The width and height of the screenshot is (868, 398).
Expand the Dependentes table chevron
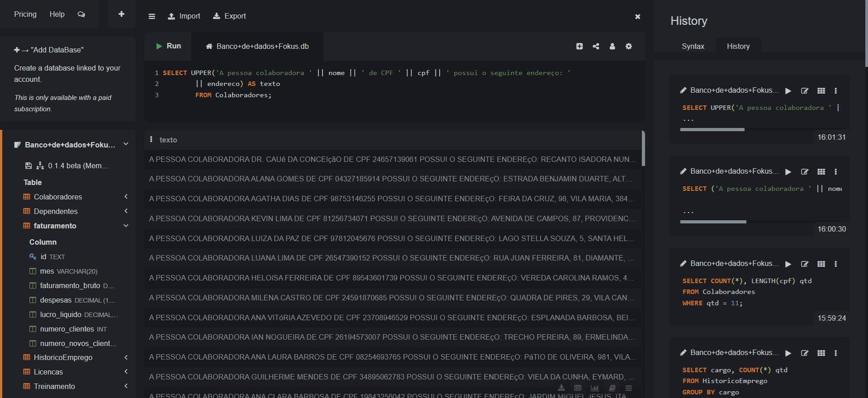pos(126,211)
